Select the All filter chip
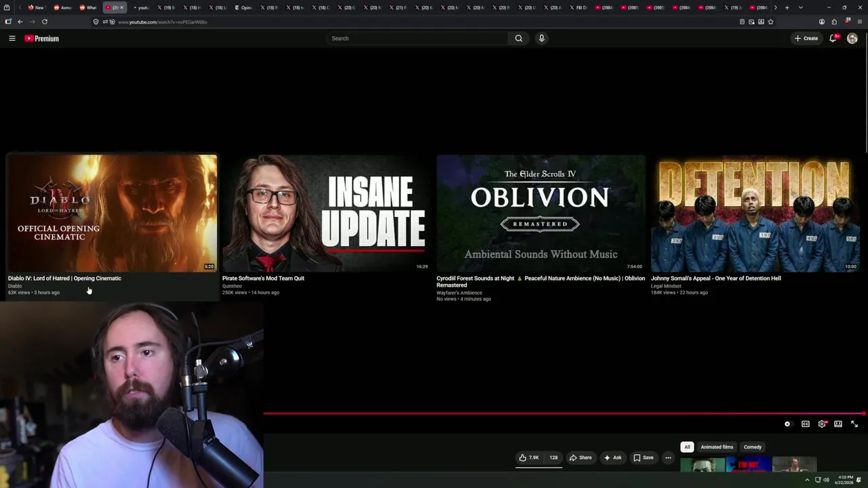This screenshot has width=868, height=488. (x=687, y=447)
